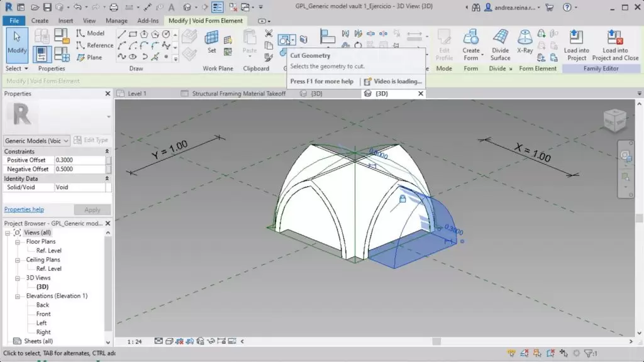
Task: Open the Insert ribbon tab
Action: coord(65,21)
